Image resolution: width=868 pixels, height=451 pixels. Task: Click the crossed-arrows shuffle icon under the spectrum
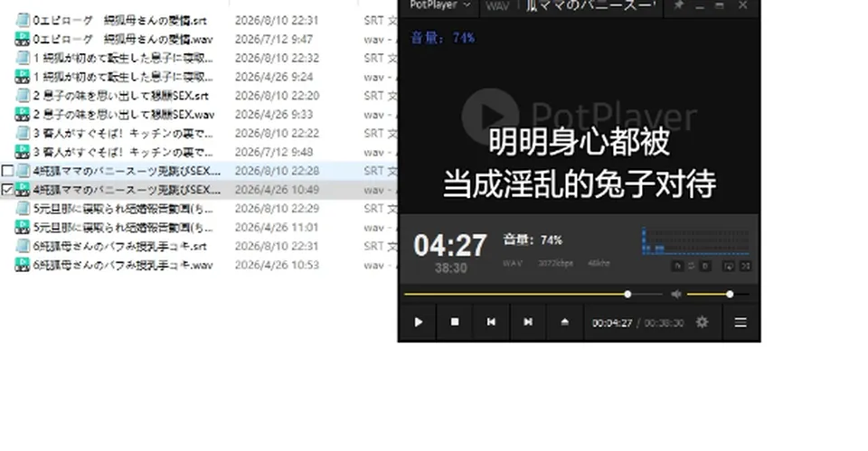tap(746, 267)
